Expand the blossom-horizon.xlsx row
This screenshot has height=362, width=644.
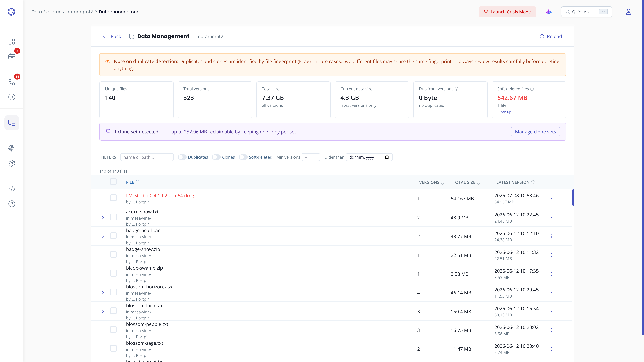(102, 293)
